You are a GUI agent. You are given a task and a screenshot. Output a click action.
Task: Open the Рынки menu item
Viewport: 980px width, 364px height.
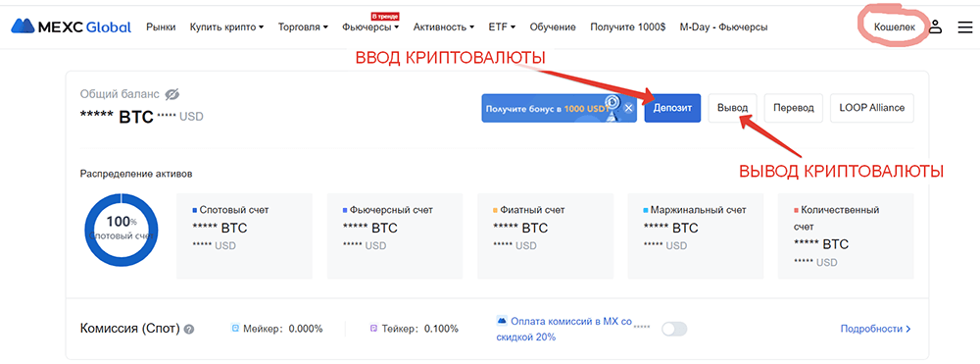coord(161,26)
